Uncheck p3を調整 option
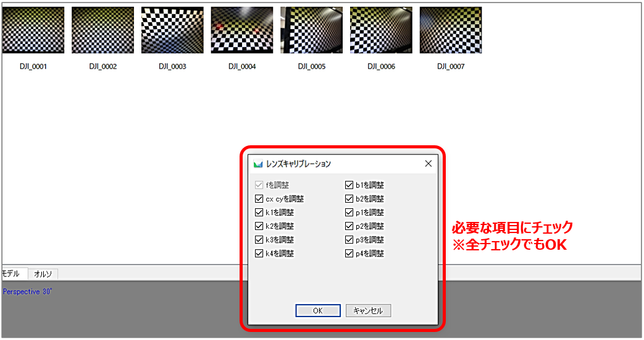This screenshot has height=340, width=644. [x=349, y=240]
